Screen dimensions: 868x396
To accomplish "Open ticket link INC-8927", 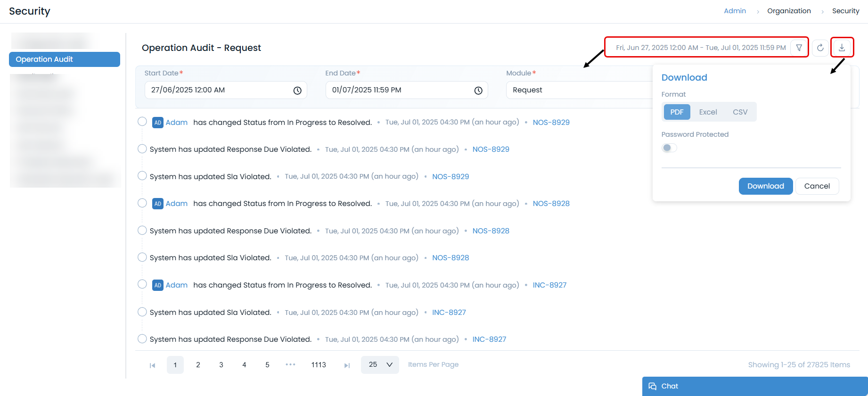I will (x=549, y=285).
